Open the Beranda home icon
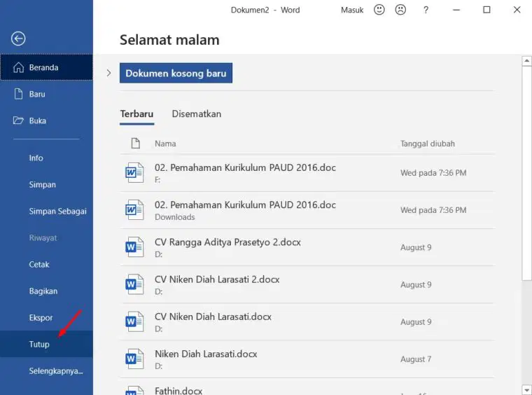 click(x=18, y=67)
